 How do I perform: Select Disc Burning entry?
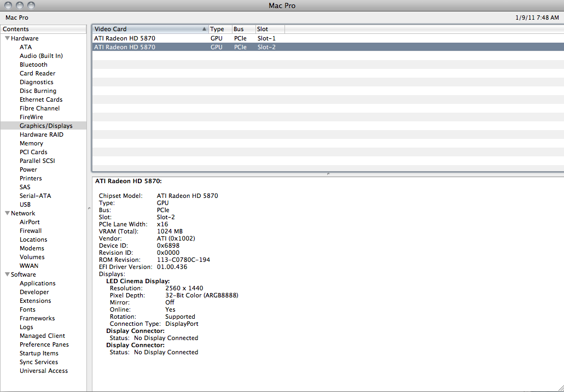click(x=38, y=91)
